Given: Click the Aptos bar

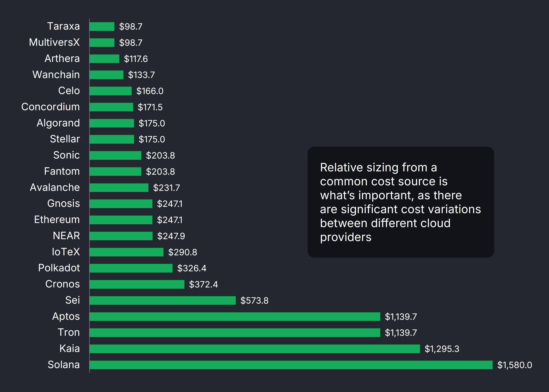Looking at the screenshot, I should pos(235,316).
